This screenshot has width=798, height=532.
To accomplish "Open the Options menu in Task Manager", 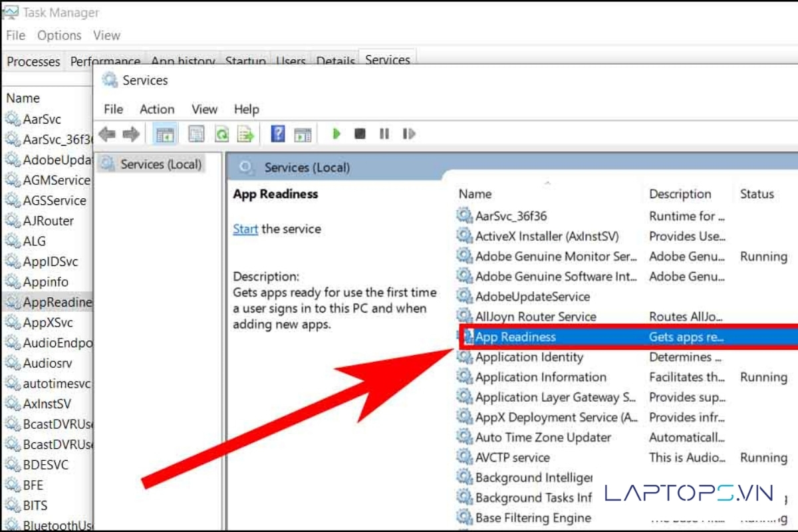I will click(59, 35).
